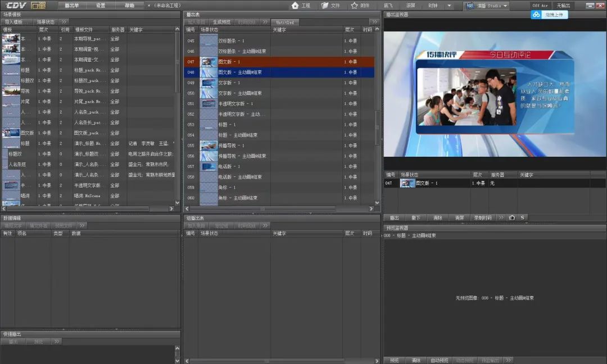This screenshot has height=364, width=607.
Task: Expand the 演播 Studio dropdown arrow
Action: [x=506, y=6]
